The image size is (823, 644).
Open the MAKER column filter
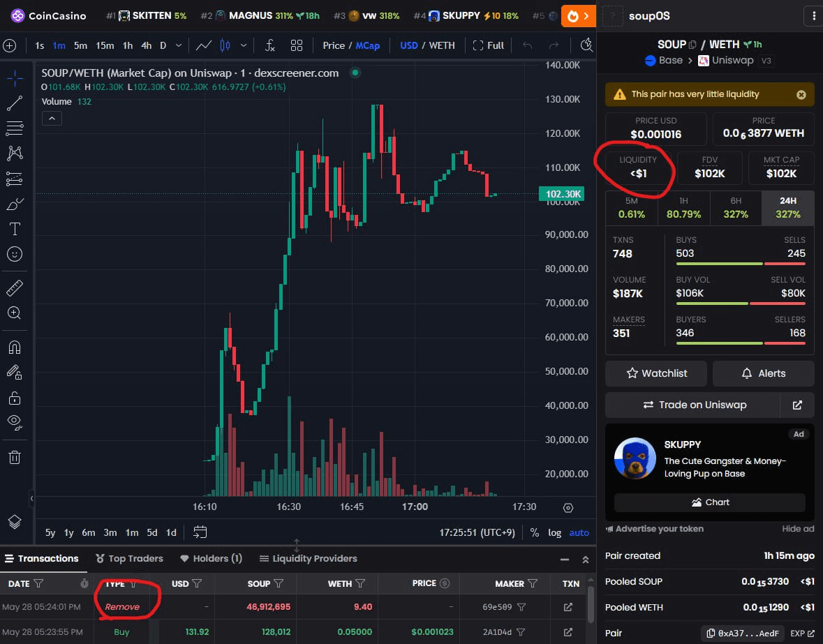coord(532,583)
